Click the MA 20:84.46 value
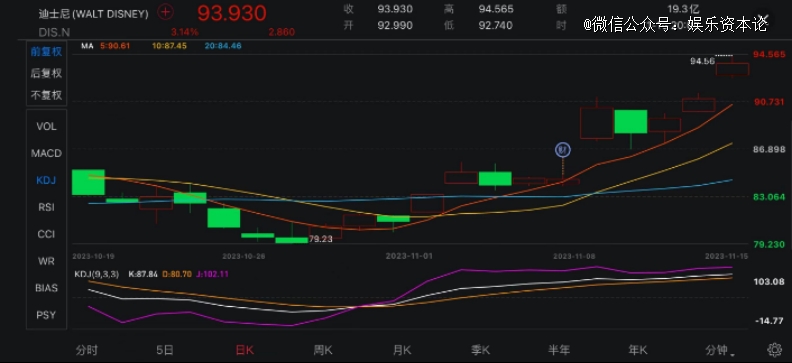 (x=223, y=46)
